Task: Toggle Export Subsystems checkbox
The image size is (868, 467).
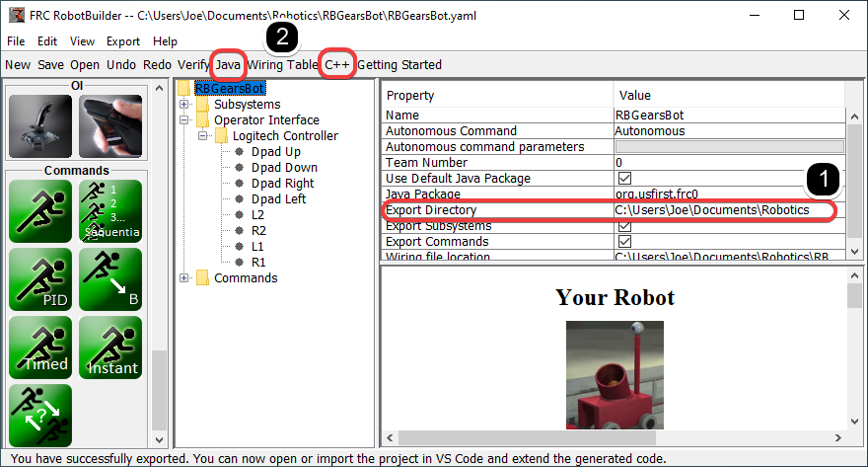Action: coord(625,226)
